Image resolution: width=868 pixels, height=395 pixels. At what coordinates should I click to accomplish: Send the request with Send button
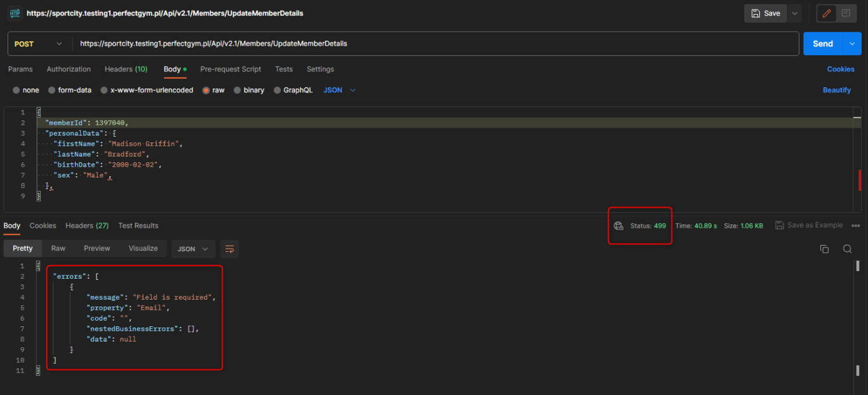point(823,44)
